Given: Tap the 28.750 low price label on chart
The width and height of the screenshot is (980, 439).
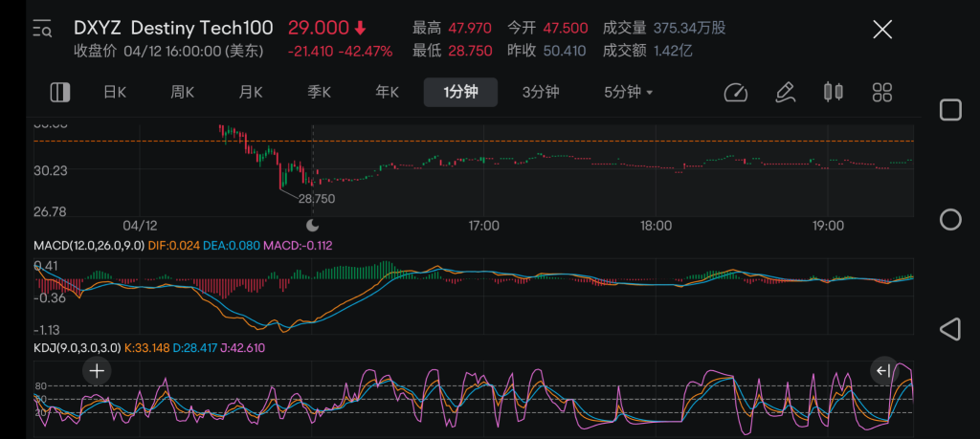Looking at the screenshot, I should tap(316, 199).
